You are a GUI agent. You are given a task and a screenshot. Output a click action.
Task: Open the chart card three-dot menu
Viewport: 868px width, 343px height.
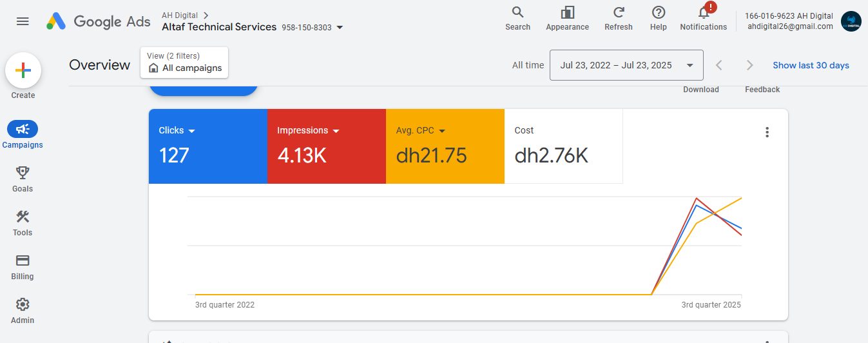767,132
